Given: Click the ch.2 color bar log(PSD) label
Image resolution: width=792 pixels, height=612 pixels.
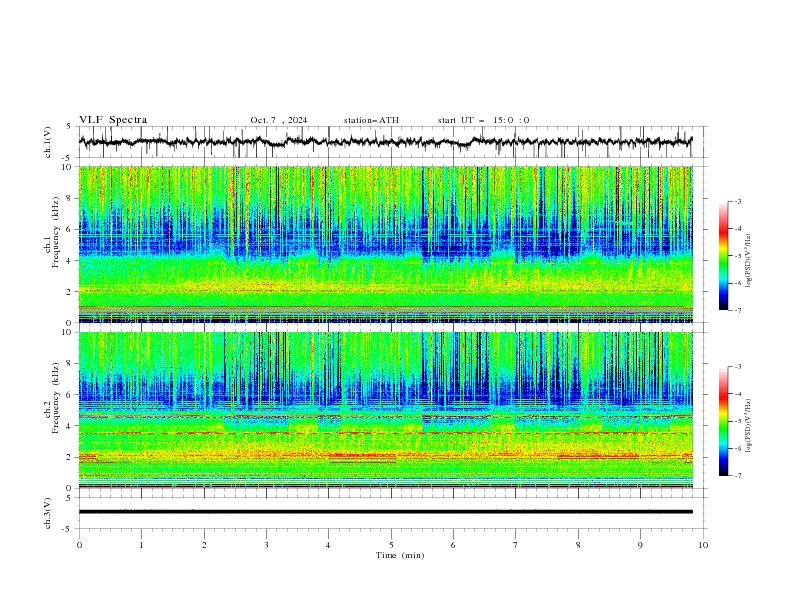Looking at the screenshot, I should (749, 425).
